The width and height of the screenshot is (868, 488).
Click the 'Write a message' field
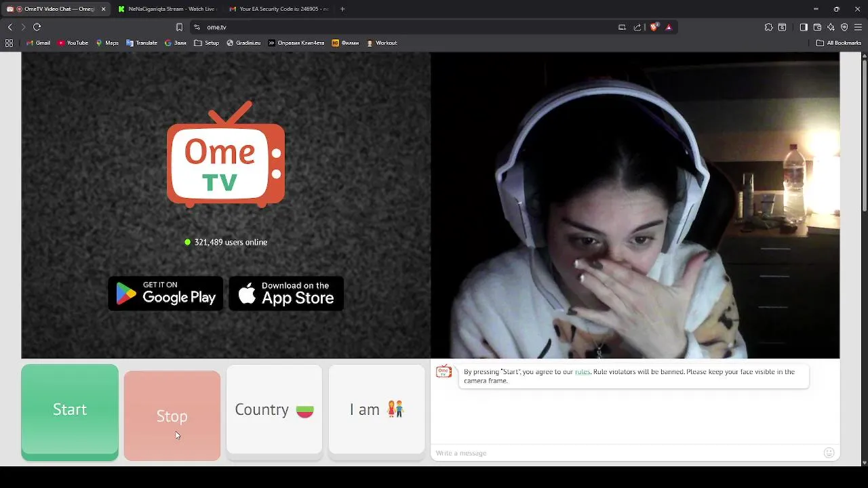coord(627,453)
